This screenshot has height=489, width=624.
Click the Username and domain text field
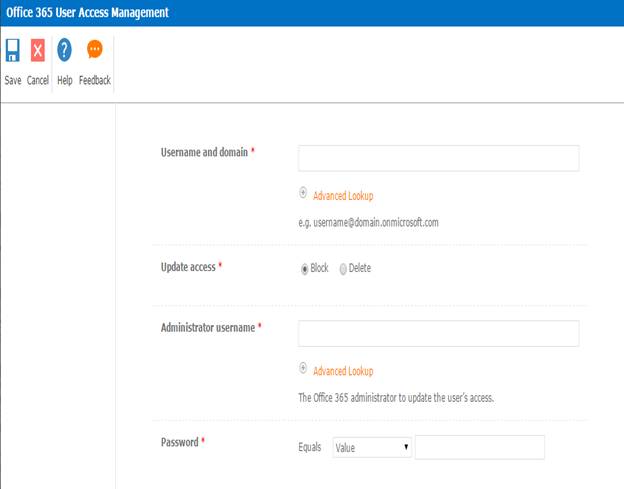point(438,158)
